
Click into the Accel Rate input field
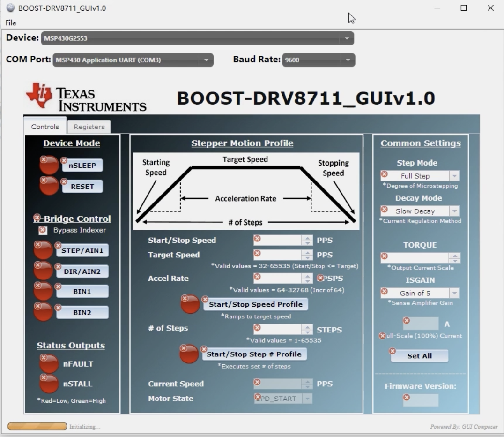click(x=277, y=278)
